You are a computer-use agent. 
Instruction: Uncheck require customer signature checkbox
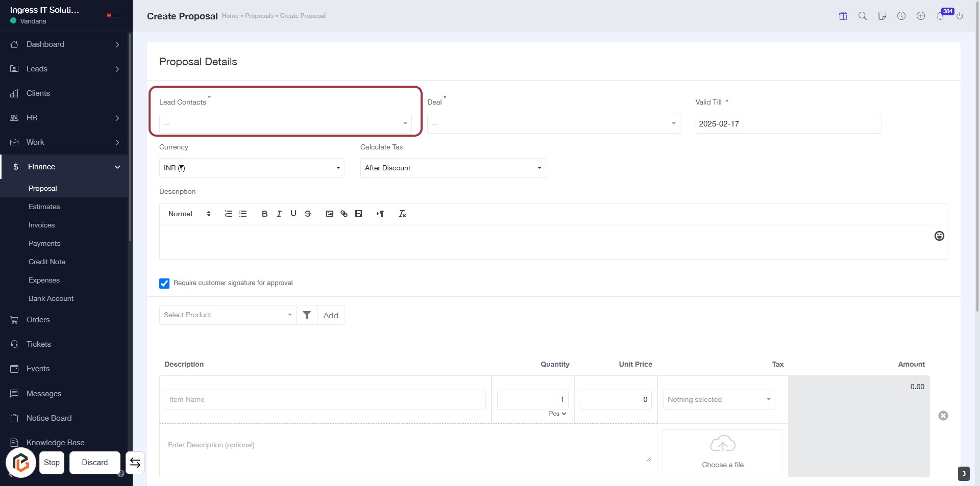164,284
